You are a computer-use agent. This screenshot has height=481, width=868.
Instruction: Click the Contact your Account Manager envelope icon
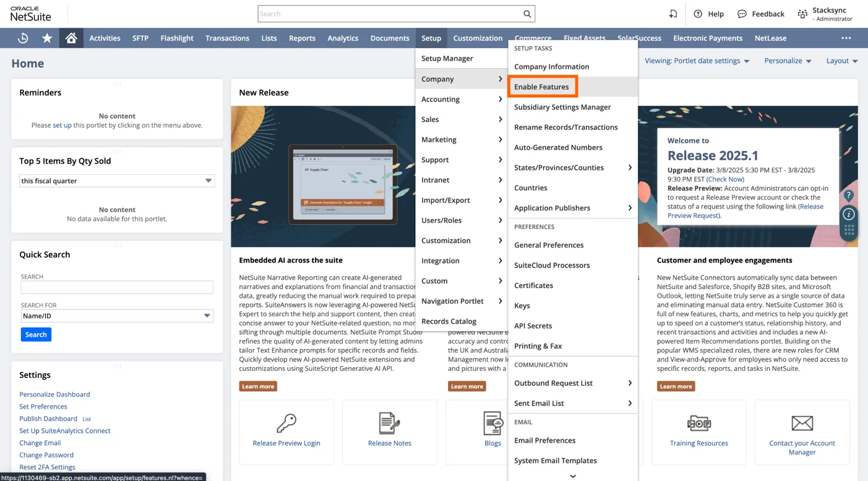(802, 423)
